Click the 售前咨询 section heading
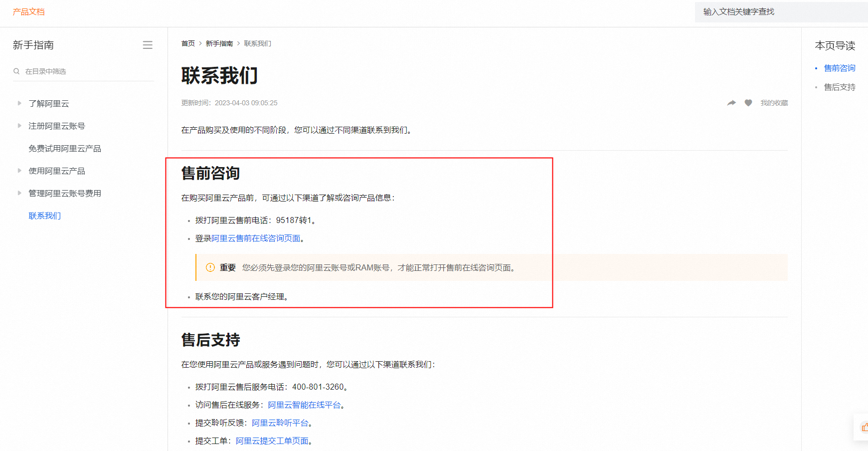Screen dimensions: 868x451 coord(210,173)
